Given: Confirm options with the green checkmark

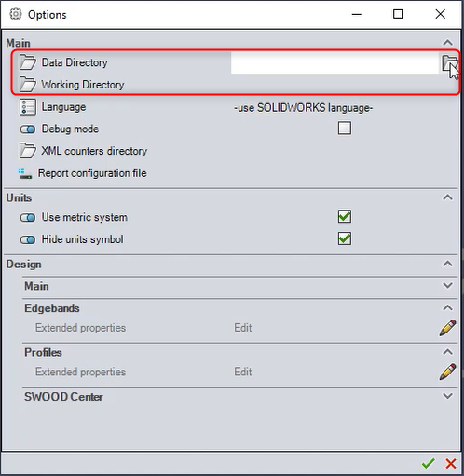Looking at the screenshot, I should pyautogui.click(x=429, y=463).
